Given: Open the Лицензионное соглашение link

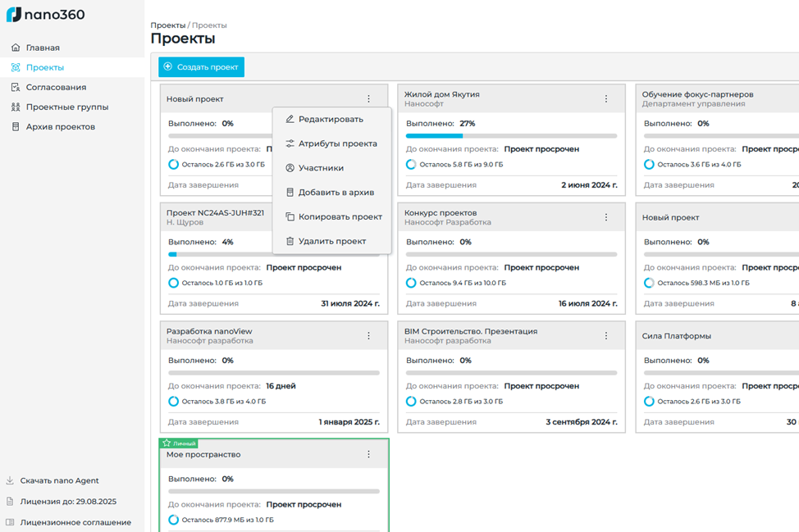Looking at the screenshot, I should coord(75,522).
